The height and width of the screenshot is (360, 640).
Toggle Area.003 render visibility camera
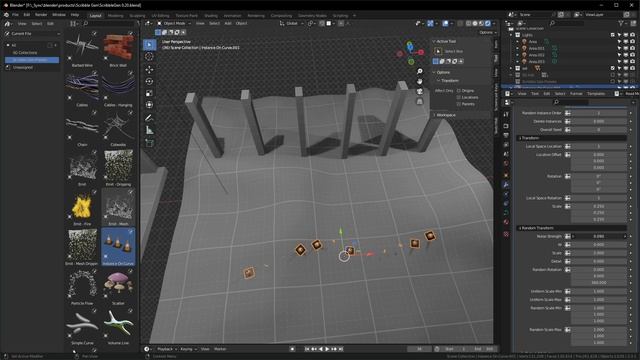[632, 62]
